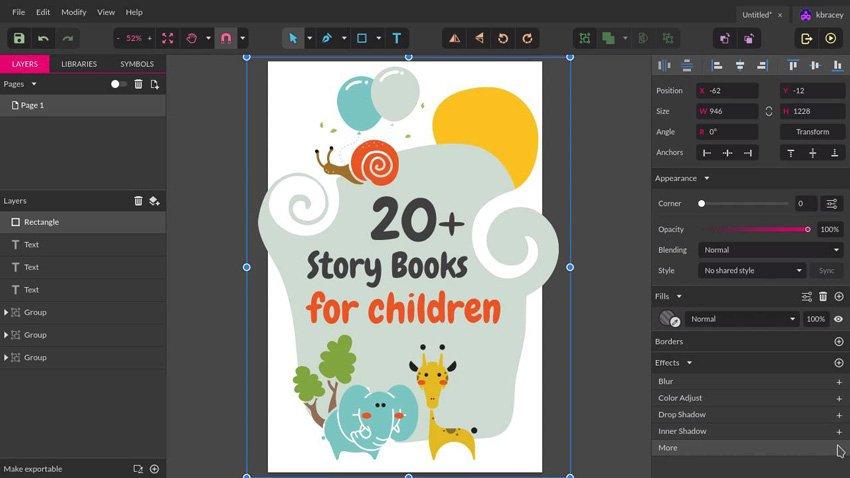Click the send backward arrange icon

[x=749, y=38]
